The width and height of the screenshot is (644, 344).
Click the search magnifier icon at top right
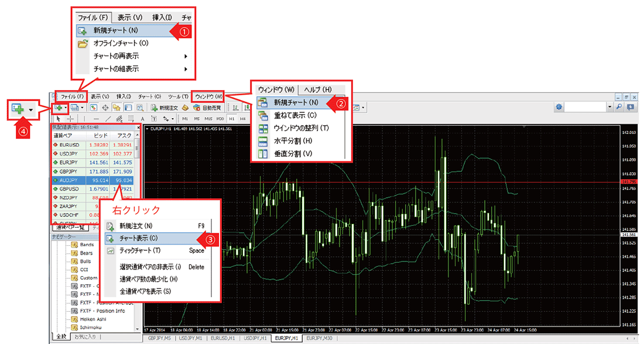click(619, 107)
